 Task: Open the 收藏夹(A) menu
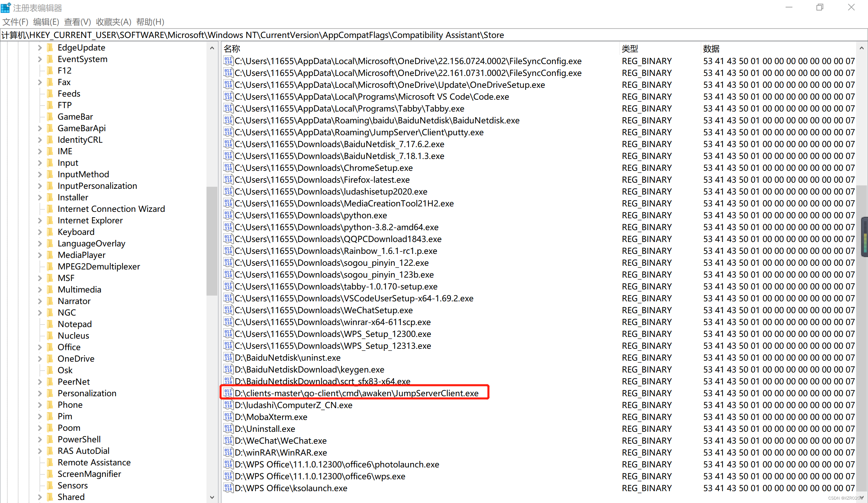coord(114,22)
